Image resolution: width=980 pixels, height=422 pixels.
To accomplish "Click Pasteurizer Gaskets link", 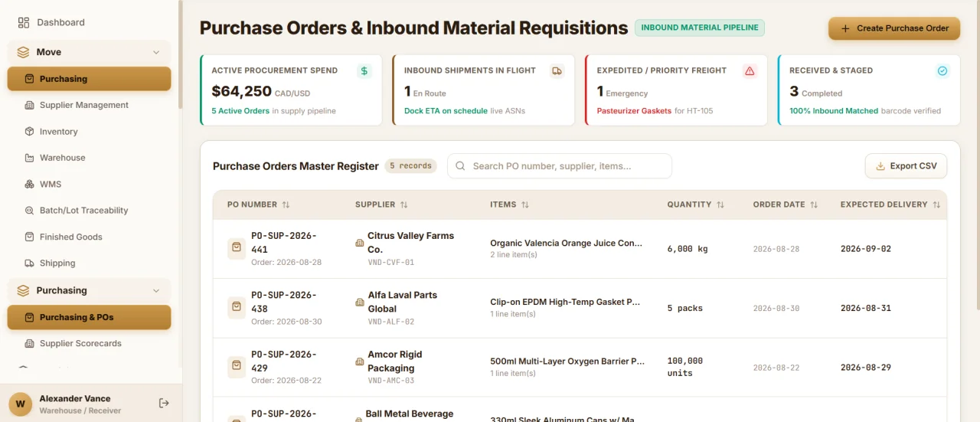I will pyautogui.click(x=634, y=111).
